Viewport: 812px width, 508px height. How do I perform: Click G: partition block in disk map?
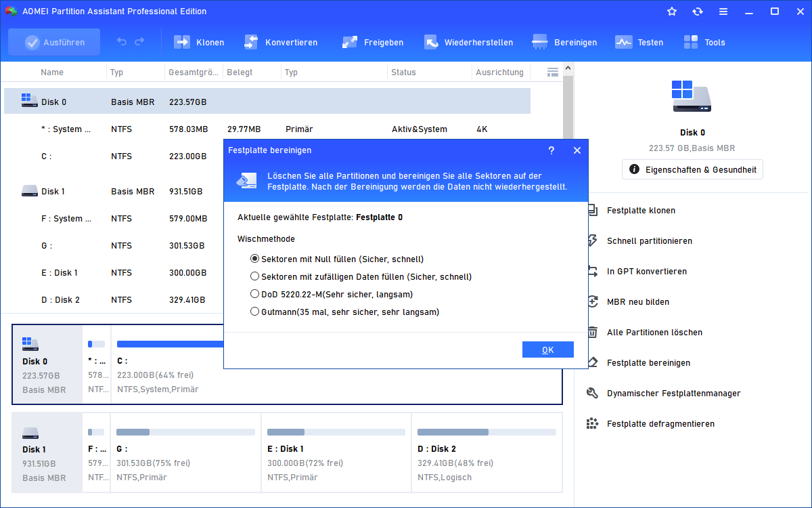coord(185,453)
